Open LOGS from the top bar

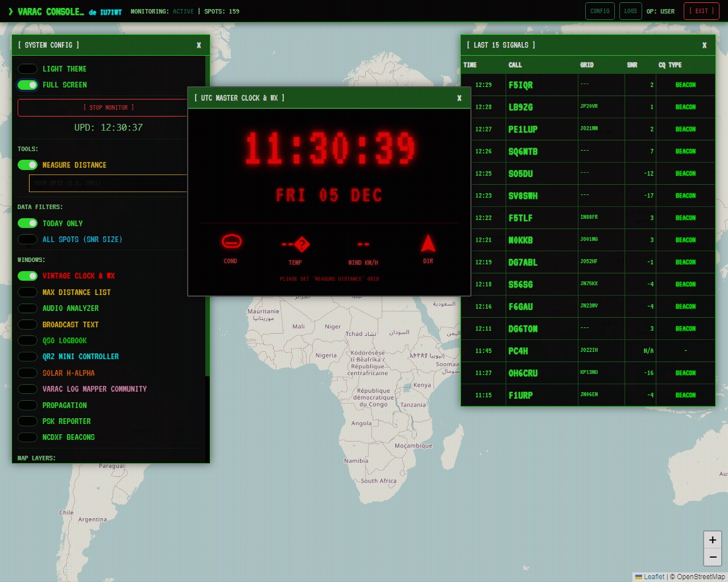pyautogui.click(x=630, y=11)
